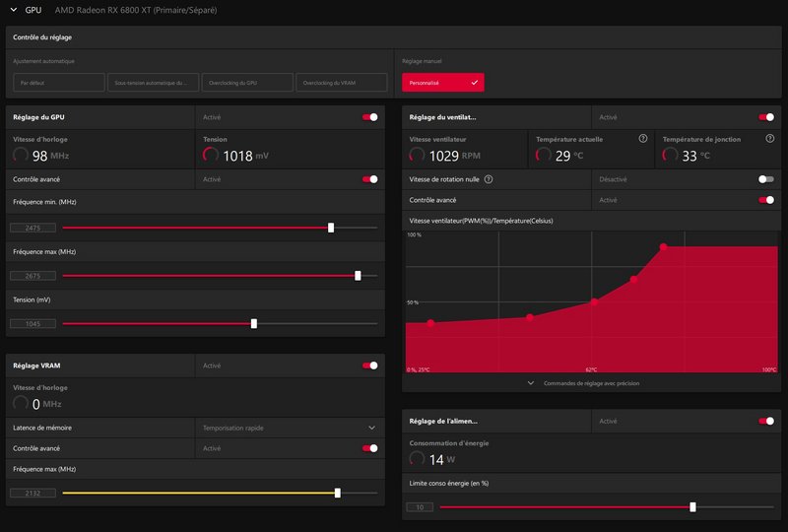
Task: Toggle Réglage VRAM switch
Action: 370,366
